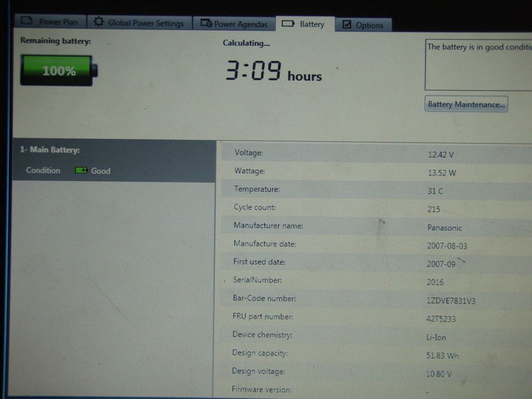
Task: Click the Cycle count value 215
Action: pos(433,209)
